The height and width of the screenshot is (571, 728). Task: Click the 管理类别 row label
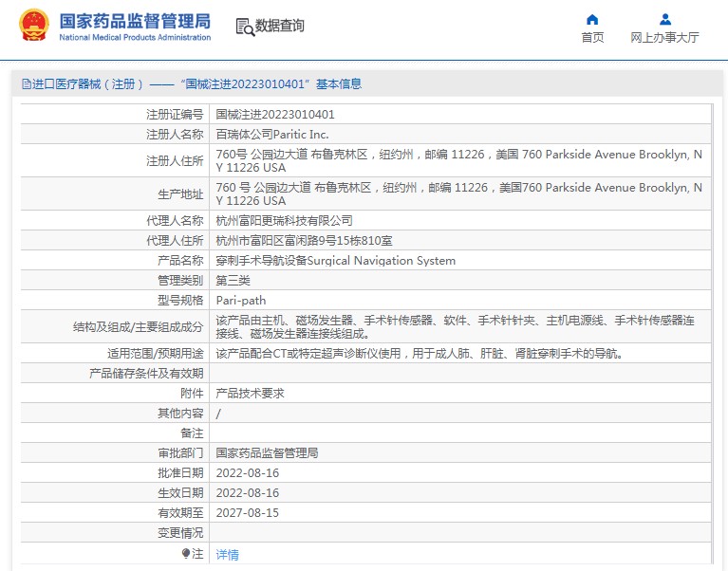180,280
